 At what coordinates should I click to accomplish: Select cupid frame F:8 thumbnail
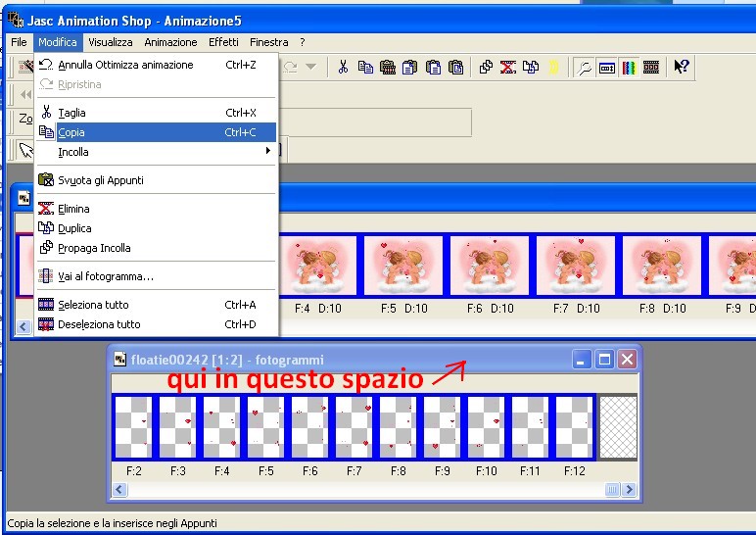pos(662,265)
